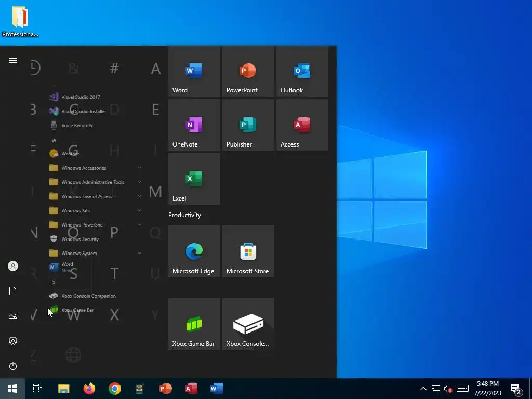Open the user account icon in Start
Screen dimensions: 532x399
pyautogui.click(x=13, y=266)
